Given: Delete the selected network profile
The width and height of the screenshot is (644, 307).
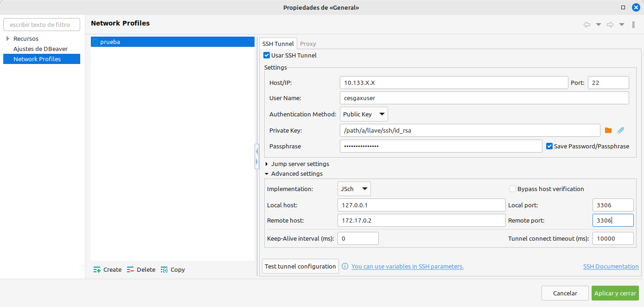Looking at the screenshot, I should tap(141, 269).
